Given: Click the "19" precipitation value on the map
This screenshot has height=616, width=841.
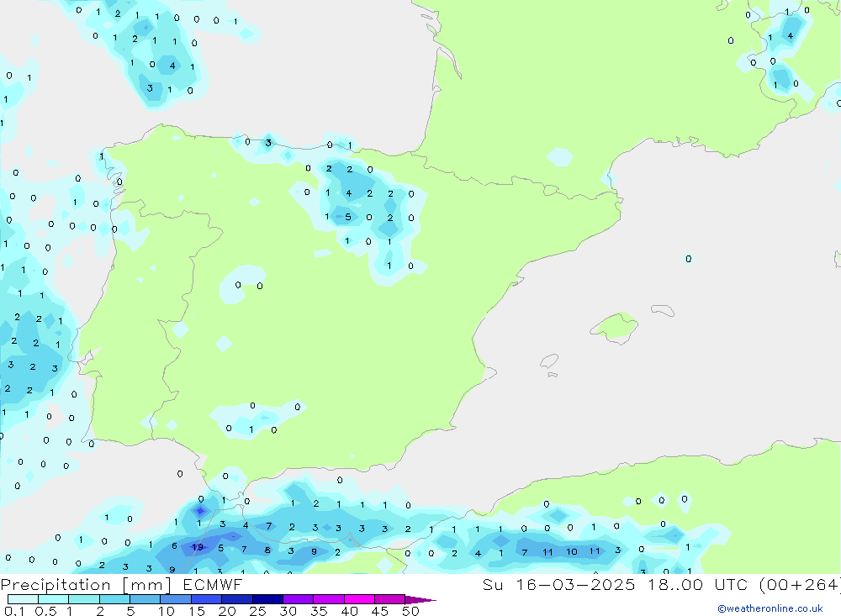Looking at the screenshot, I should [x=198, y=547].
